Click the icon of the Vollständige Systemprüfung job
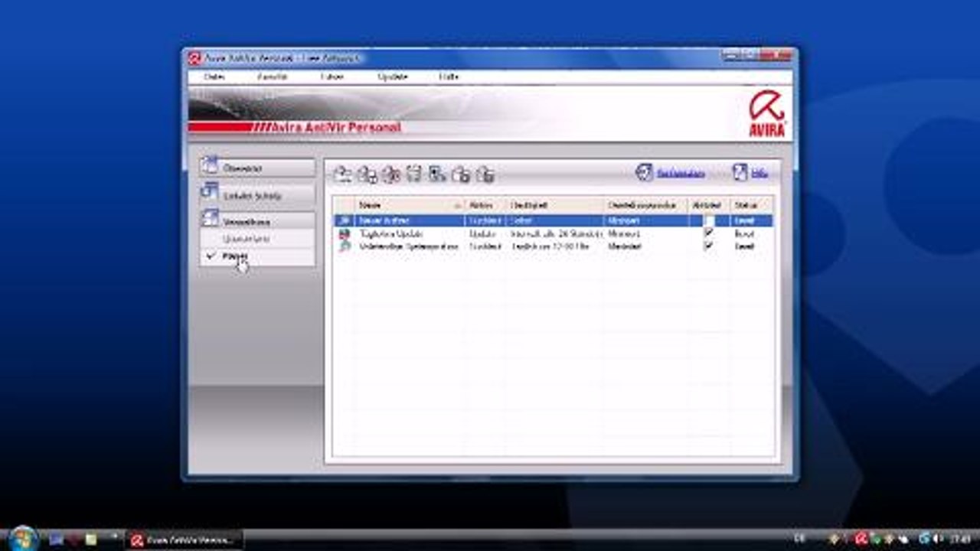The height and width of the screenshot is (551, 980). point(345,246)
